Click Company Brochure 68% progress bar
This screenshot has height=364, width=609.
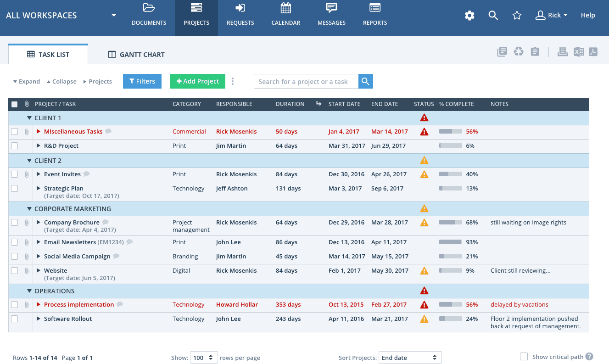pyautogui.click(x=450, y=223)
